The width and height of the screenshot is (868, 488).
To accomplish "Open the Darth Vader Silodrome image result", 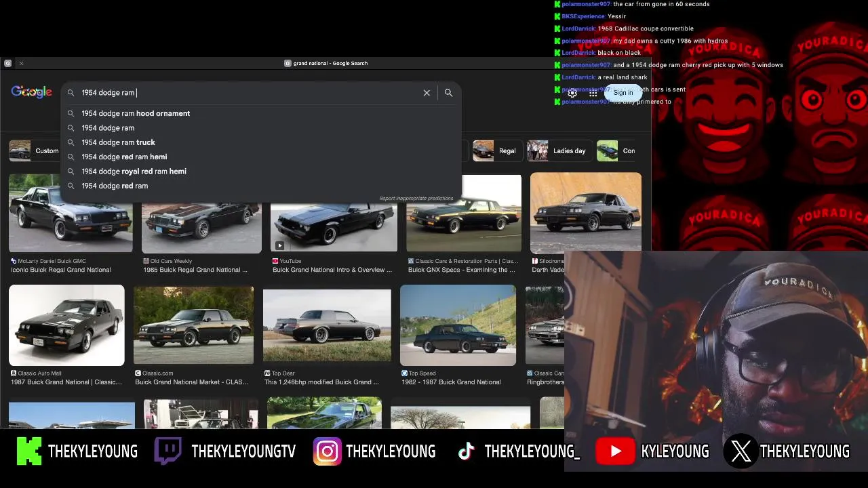I will pyautogui.click(x=586, y=213).
